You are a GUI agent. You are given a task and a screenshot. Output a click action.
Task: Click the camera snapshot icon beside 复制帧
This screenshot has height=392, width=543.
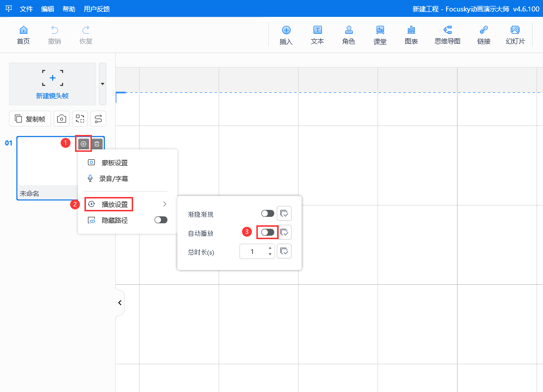pos(62,119)
